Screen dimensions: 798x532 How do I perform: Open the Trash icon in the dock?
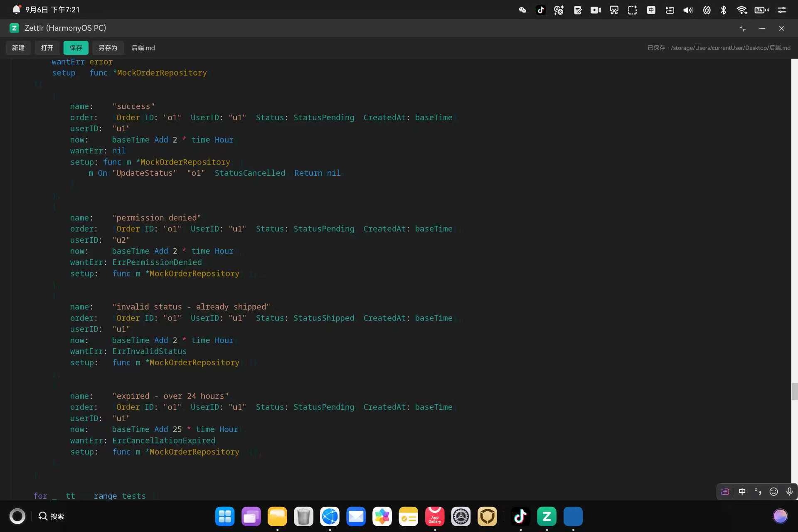coord(303,516)
